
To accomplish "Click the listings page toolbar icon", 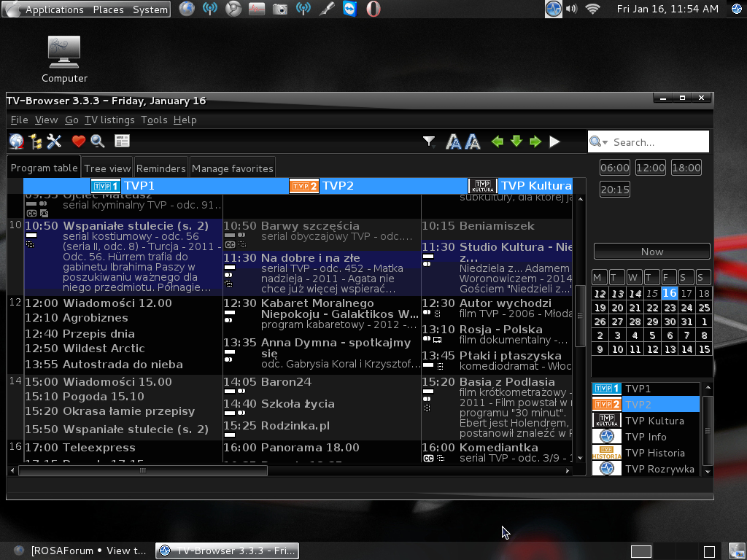I will [122, 141].
